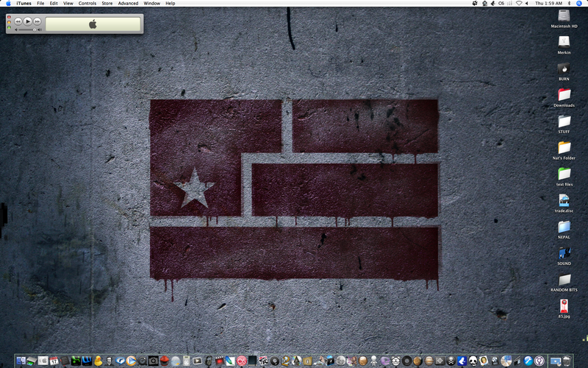588x368 pixels.
Task: Select the STUFF folder on desktop
Action: pyautogui.click(x=564, y=121)
